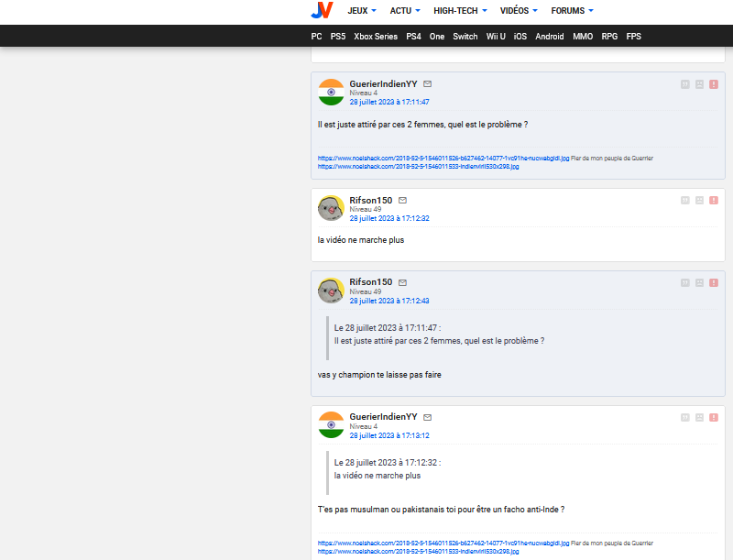Expand the JEUX dropdown menu
Viewport: 733px width, 560px height.
[x=363, y=11]
